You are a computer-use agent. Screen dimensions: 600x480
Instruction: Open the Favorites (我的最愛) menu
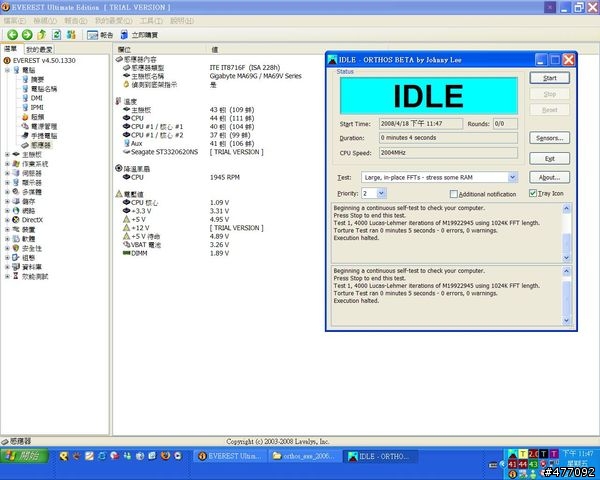coord(113,21)
